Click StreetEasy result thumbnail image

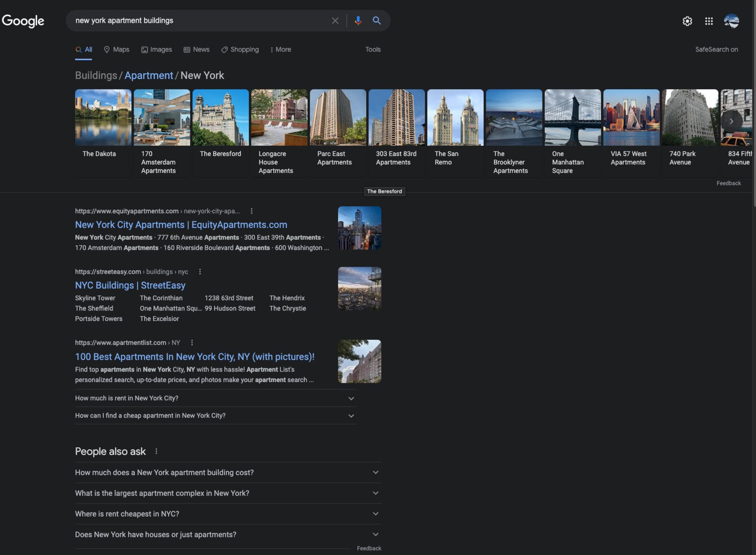(360, 288)
